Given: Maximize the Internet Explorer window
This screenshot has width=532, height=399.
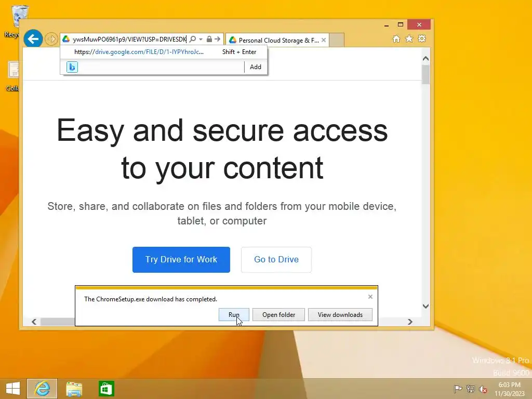Looking at the screenshot, I should 401,25.
